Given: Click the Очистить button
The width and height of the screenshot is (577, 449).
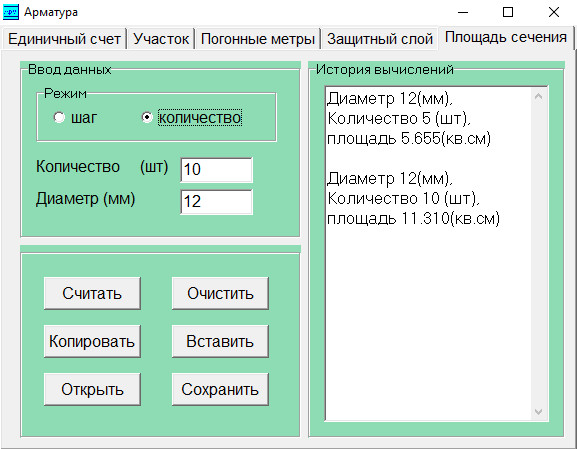Looking at the screenshot, I should pyautogui.click(x=220, y=293).
